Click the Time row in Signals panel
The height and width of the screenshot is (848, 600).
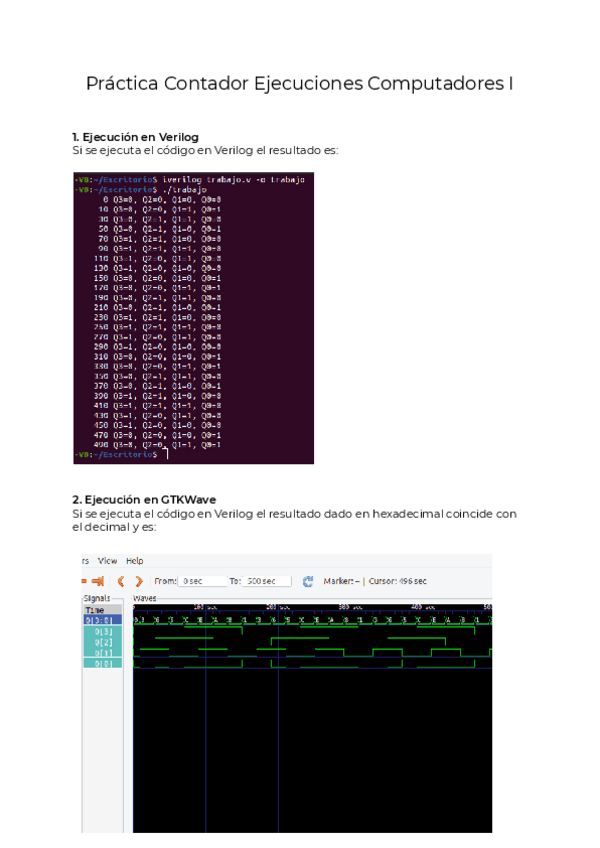103,610
